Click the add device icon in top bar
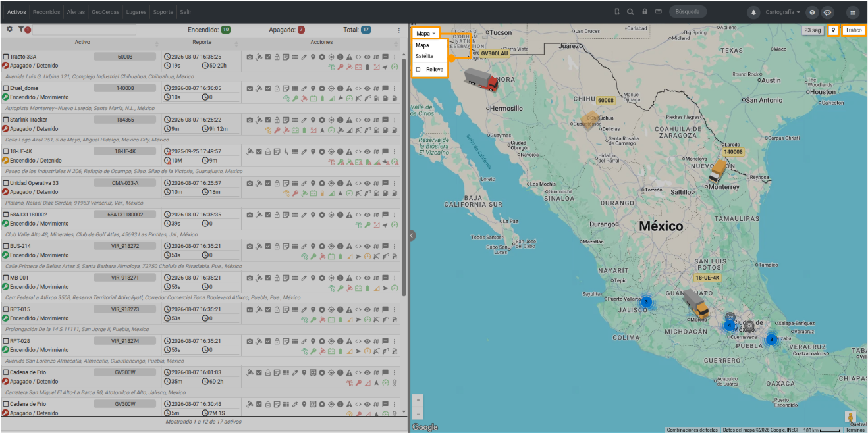Image resolution: width=868 pixels, height=433 pixels. pos(617,12)
